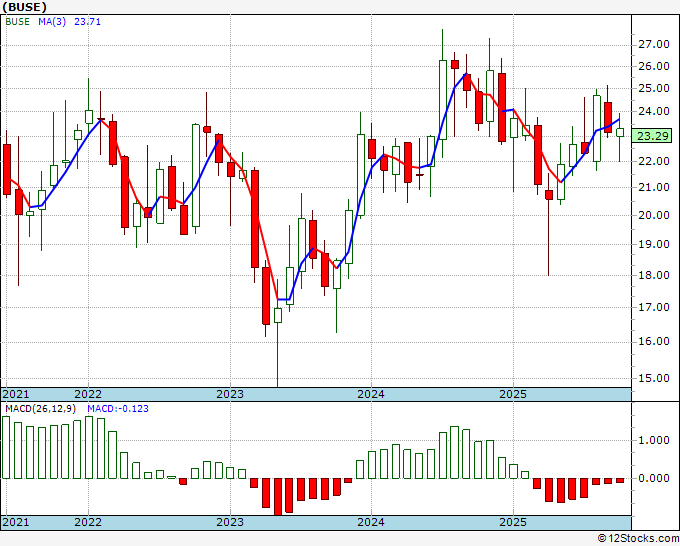Screen dimensions: 680x546
Task: Select 2021 on the price chart time axis
Action: [x=16, y=394]
